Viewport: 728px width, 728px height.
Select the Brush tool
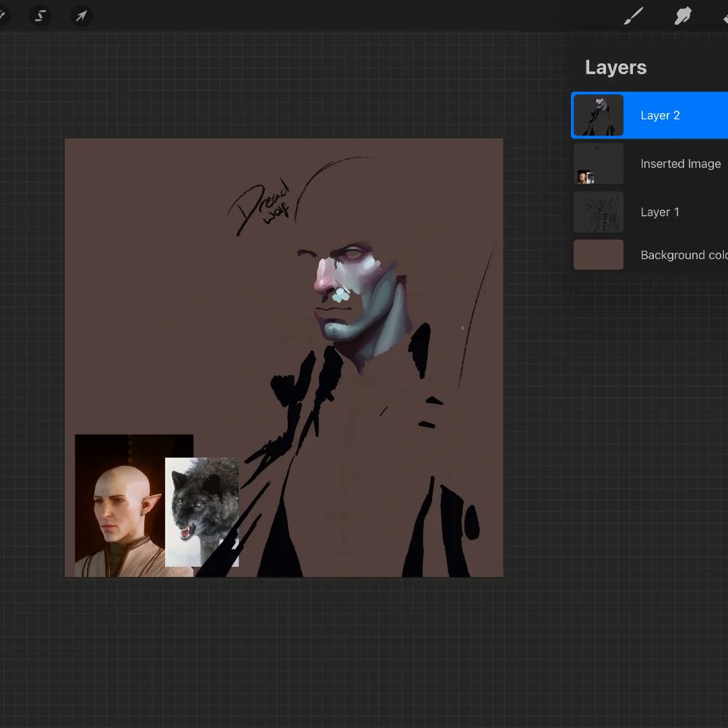(634, 16)
